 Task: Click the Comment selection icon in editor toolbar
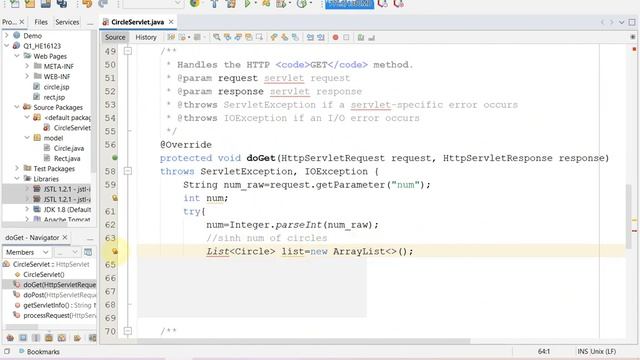[x=361, y=37]
